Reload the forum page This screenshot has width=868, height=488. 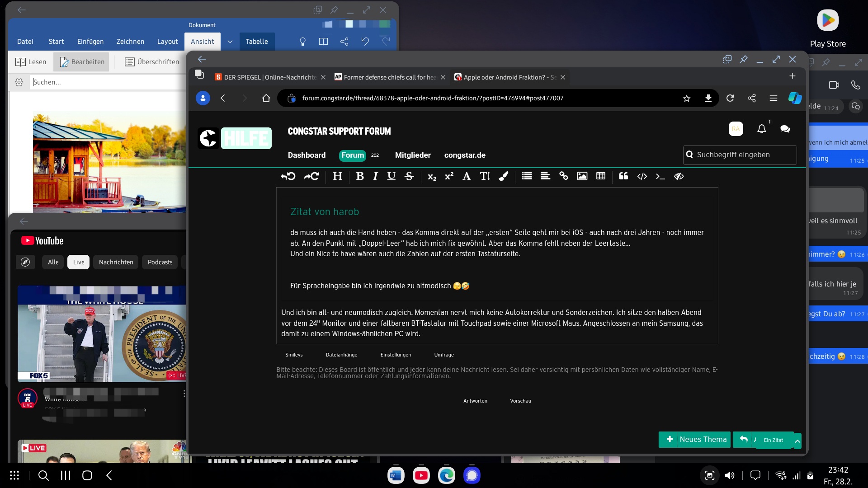point(730,99)
